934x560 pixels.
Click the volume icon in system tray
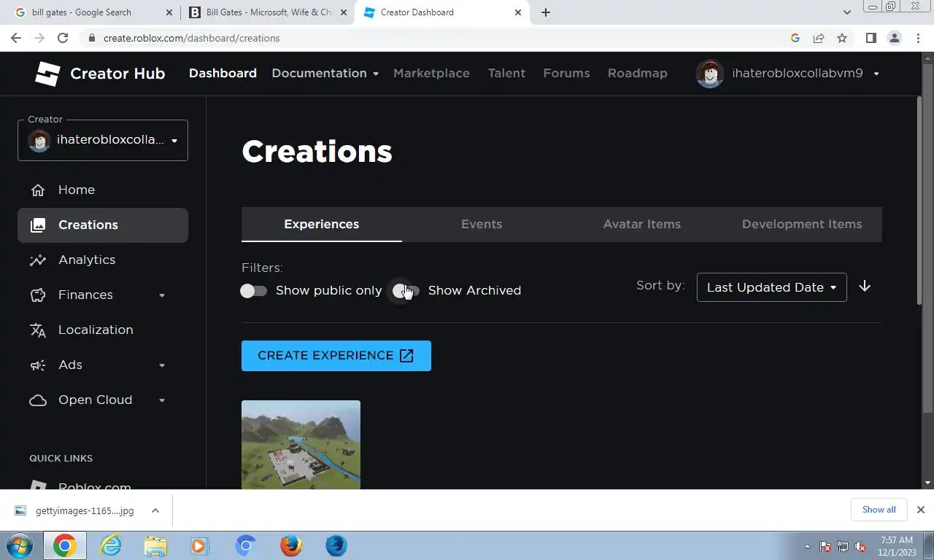(860, 546)
